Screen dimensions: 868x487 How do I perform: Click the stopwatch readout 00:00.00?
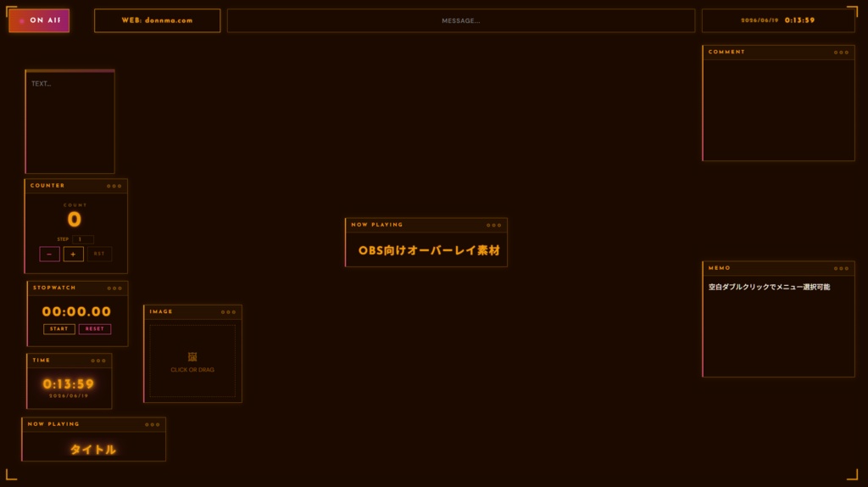(76, 311)
